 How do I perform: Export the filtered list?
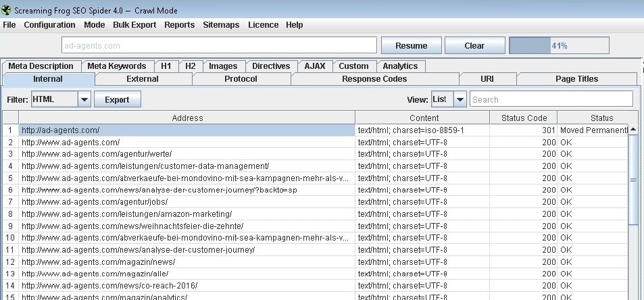[117, 99]
